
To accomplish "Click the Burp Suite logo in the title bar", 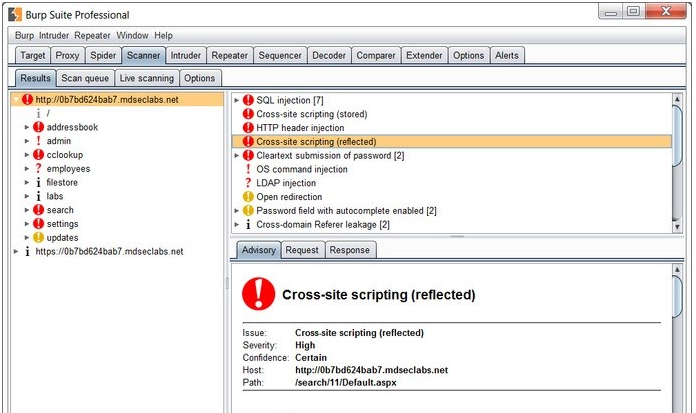I will [x=15, y=14].
